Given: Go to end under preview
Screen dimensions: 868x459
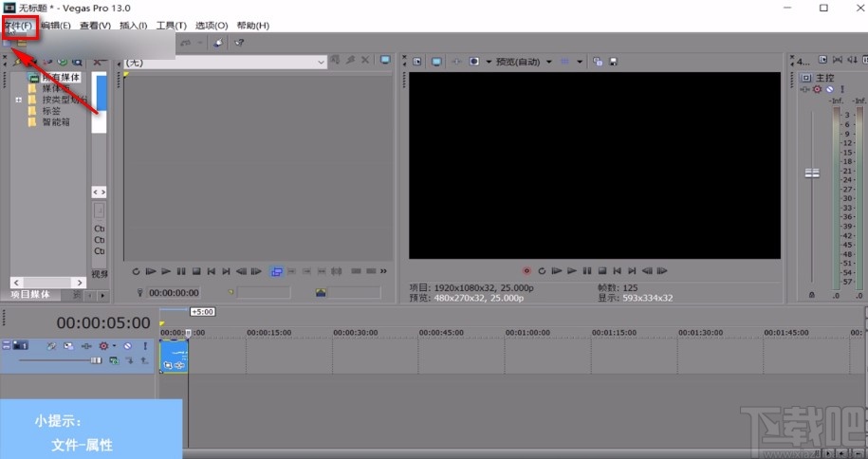Looking at the screenshot, I should [x=632, y=270].
